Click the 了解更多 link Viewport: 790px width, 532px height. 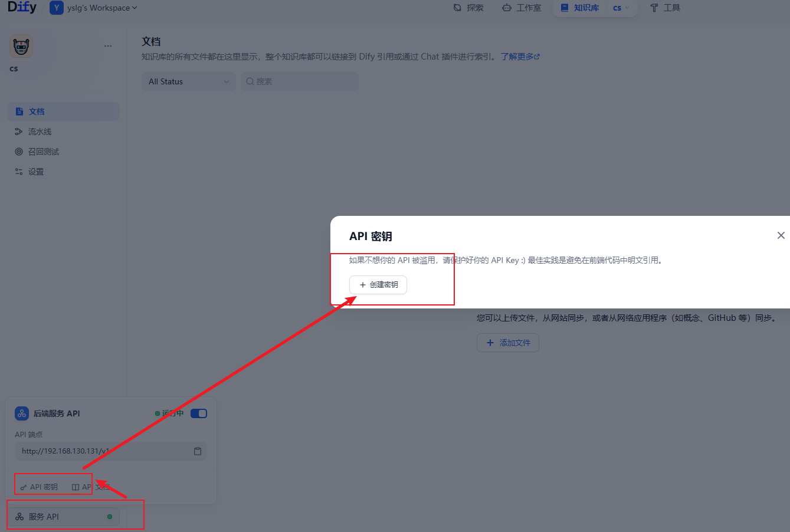(520, 57)
